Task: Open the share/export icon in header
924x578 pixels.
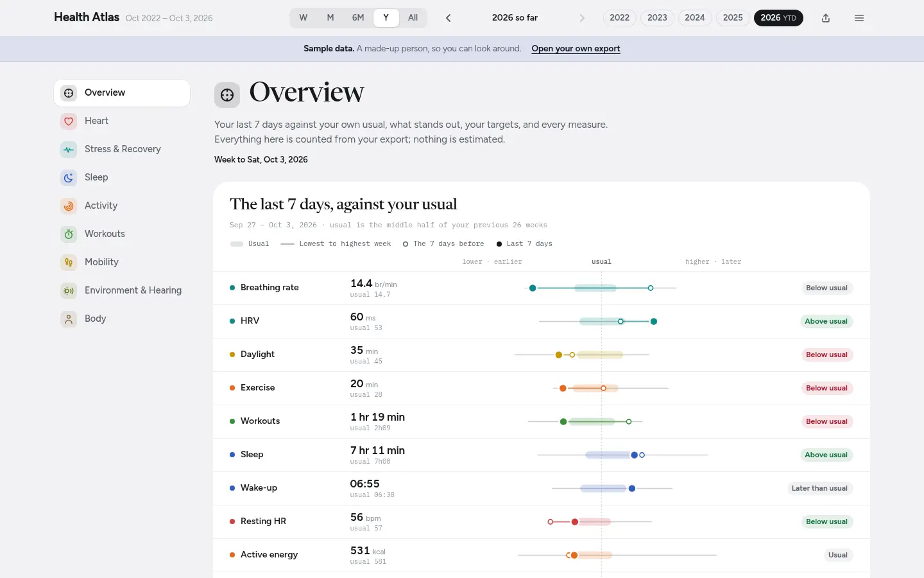Action: pos(826,18)
